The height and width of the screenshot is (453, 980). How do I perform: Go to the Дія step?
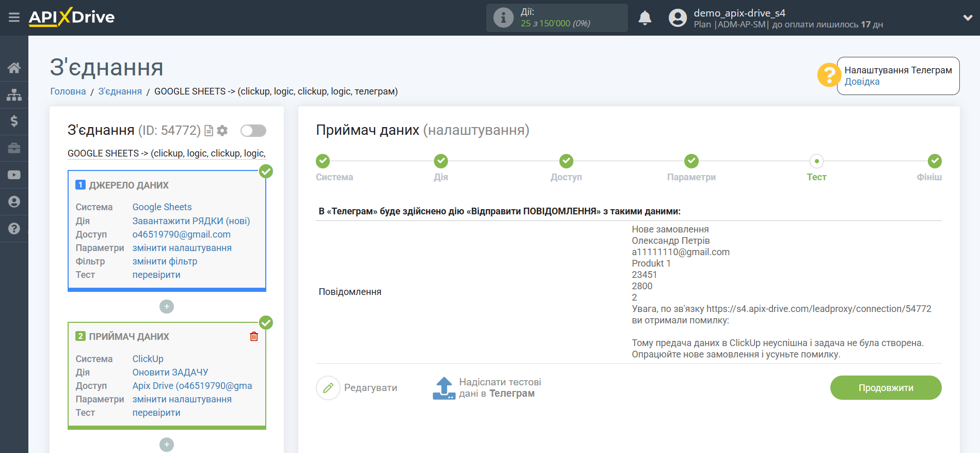441,161
